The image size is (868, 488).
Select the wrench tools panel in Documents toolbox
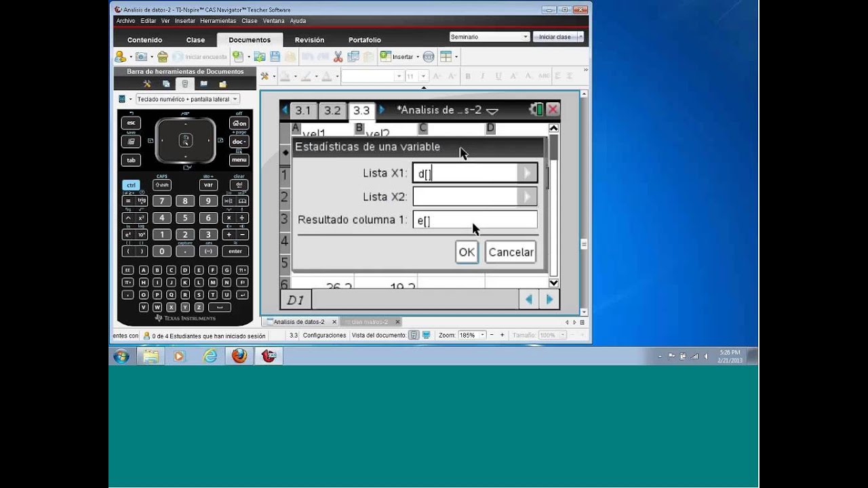[146, 84]
